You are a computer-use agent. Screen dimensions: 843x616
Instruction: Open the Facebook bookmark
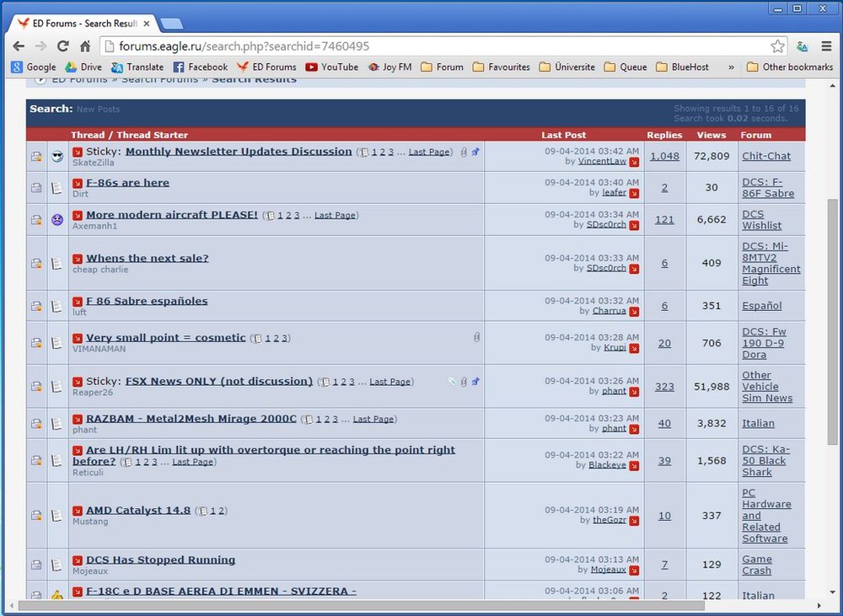[201, 67]
